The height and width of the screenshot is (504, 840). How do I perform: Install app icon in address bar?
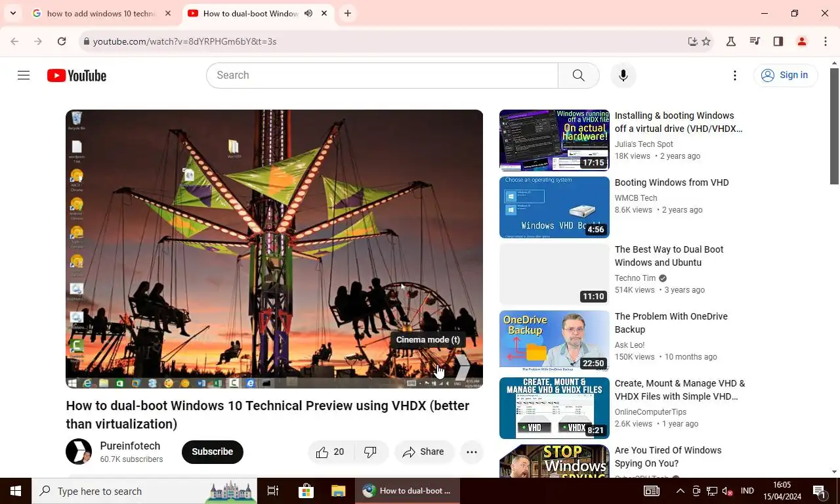(x=692, y=41)
